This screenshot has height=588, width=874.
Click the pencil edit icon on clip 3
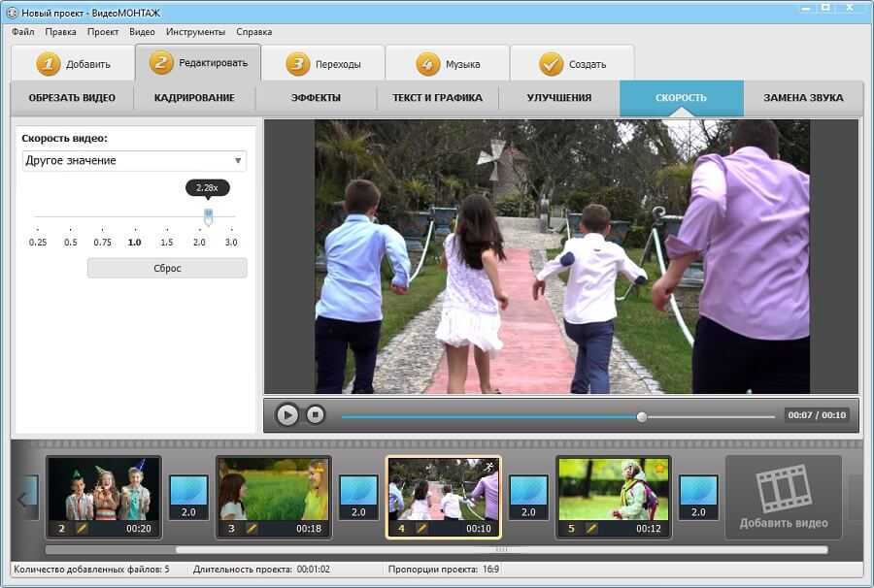click(x=252, y=529)
